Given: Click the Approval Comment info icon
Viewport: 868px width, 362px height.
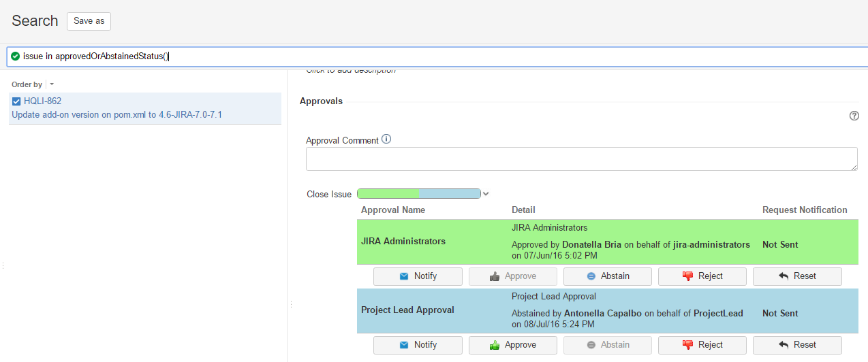Looking at the screenshot, I should 386,139.
